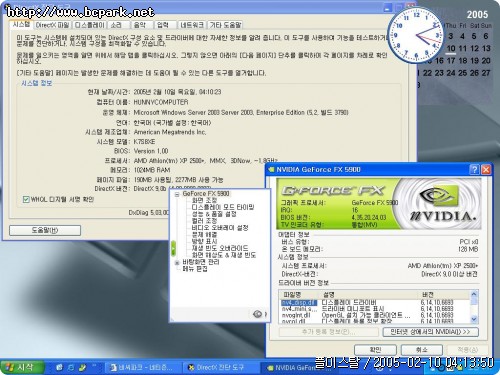The image size is (500, 375).
Task: Click the 인터넷 상에서의 NVIDIA button
Action: click(430, 332)
